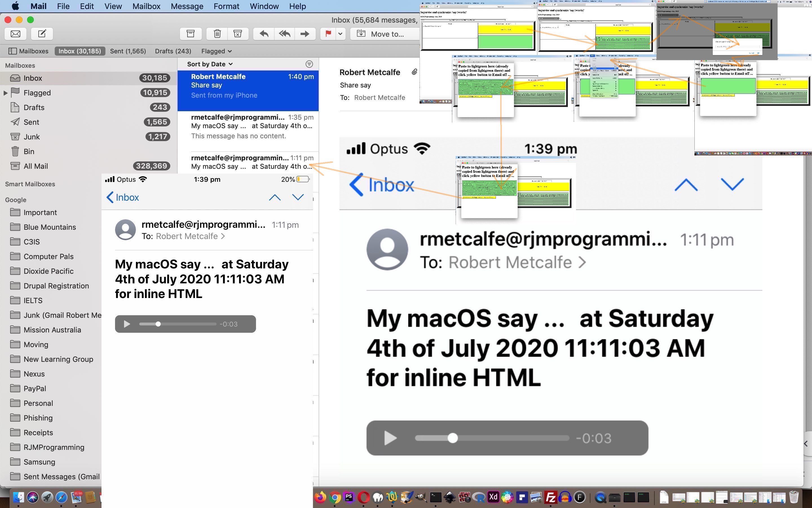Select Sent mailbox in the sidebar
Image resolution: width=812 pixels, height=508 pixels.
89,122
